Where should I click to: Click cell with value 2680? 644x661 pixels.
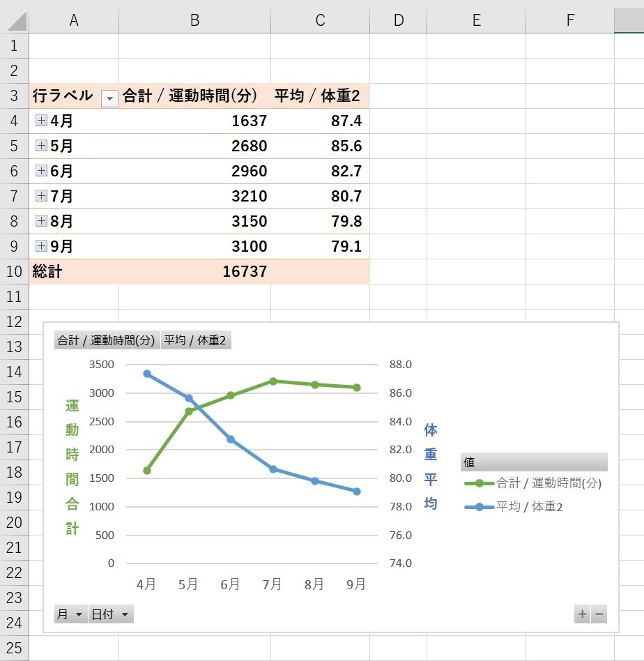pyautogui.click(x=194, y=146)
